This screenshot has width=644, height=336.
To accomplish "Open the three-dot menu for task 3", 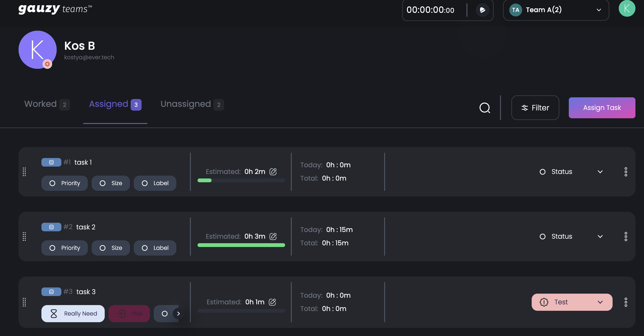I will [626, 302].
